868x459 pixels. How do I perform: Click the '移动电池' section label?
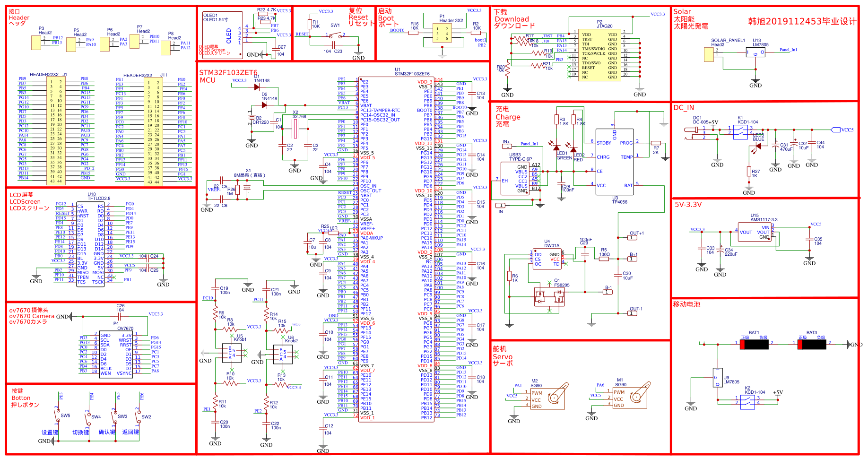[686, 304]
